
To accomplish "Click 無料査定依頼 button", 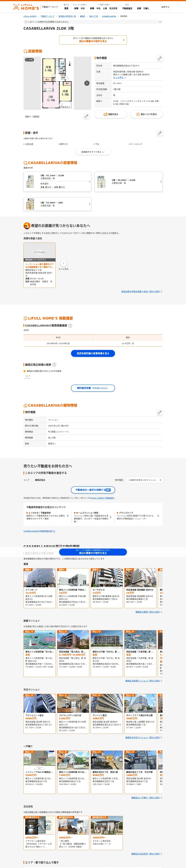I will (x=93, y=388).
